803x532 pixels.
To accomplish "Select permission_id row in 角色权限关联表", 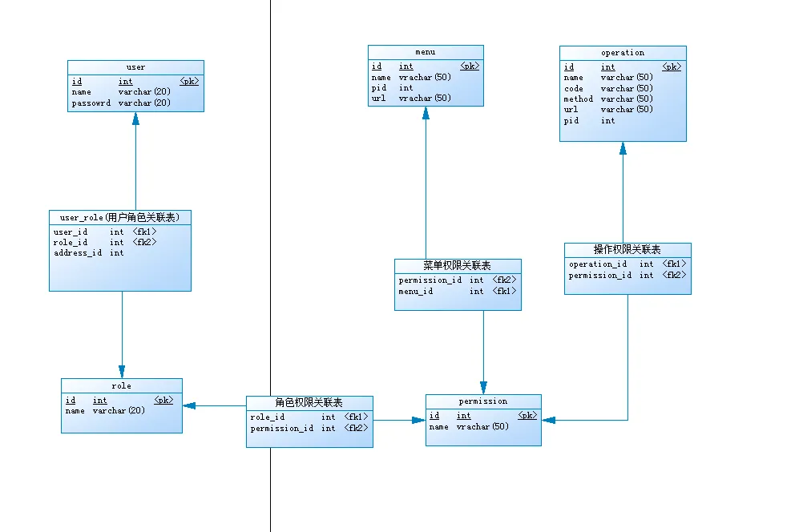I will click(x=309, y=429).
